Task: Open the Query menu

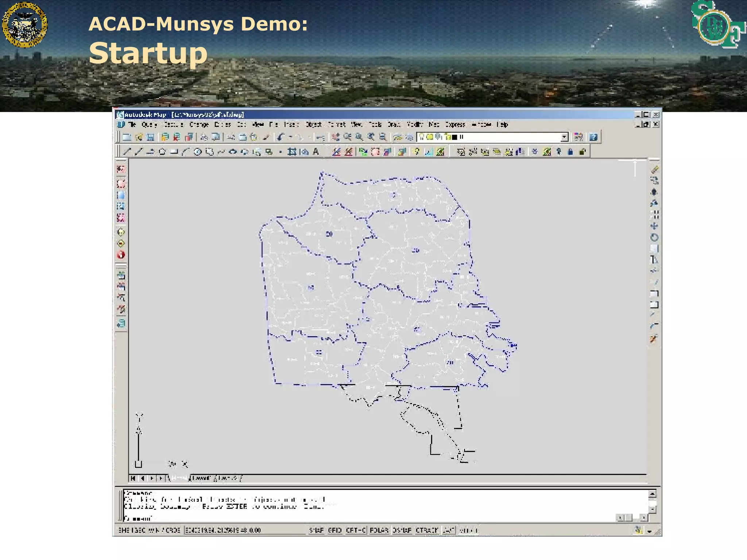Action: tap(150, 124)
